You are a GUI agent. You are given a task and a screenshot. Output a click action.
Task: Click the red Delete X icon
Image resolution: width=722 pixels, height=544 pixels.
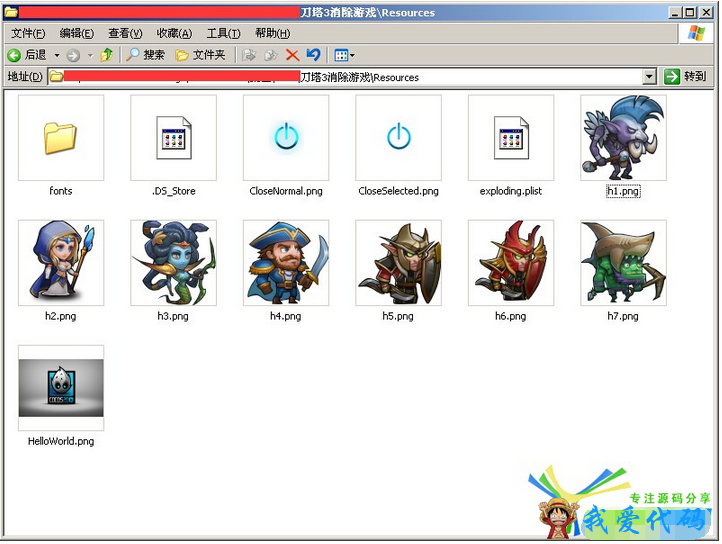point(292,55)
